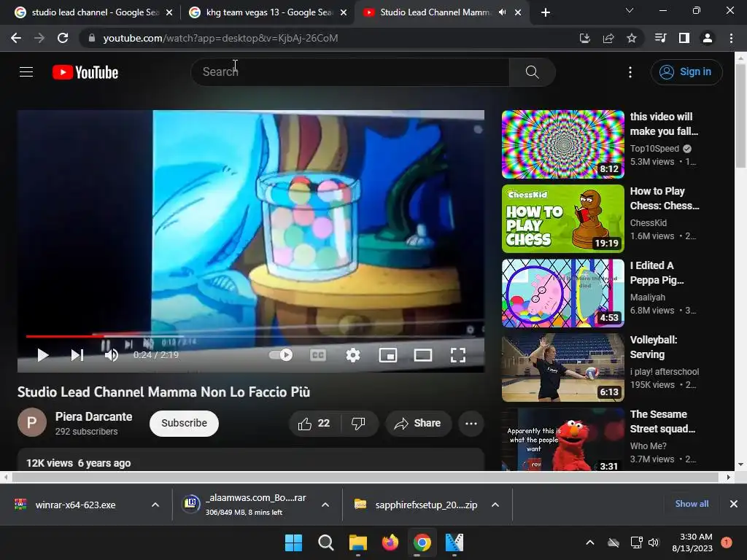Open Volleyball: Serving video title
Screen dimensions: 747x560
pyautogui.click(x=654, y=347)
